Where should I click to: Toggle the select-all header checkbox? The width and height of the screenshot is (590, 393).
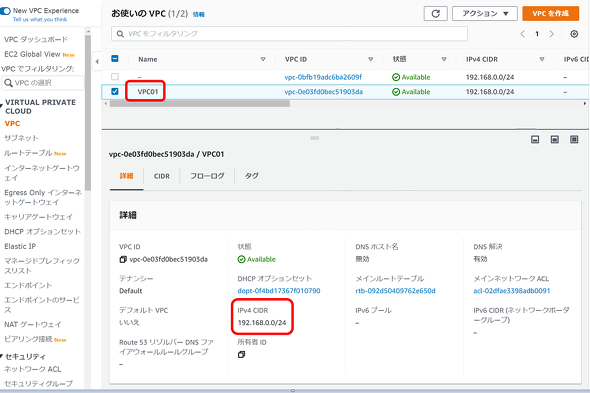tap(115, 59)
